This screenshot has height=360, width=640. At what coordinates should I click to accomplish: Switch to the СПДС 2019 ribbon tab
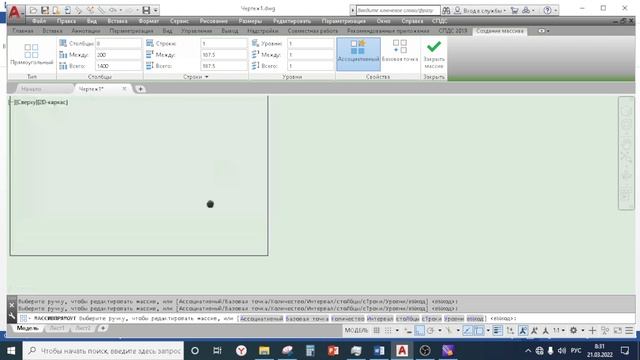click(x=453, y=31)
